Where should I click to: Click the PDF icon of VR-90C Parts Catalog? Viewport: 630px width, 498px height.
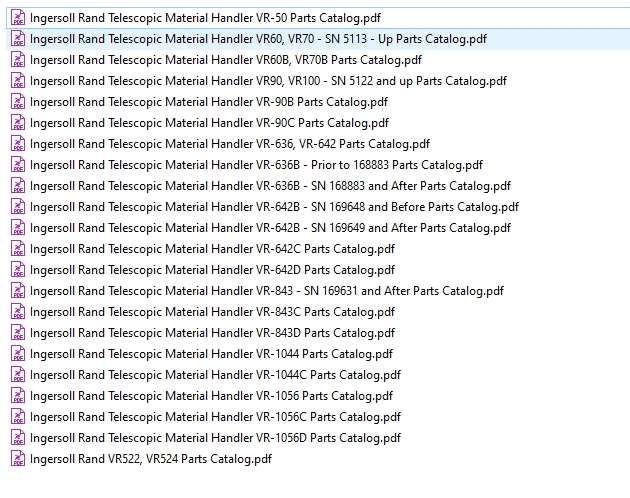click(18, 123)
